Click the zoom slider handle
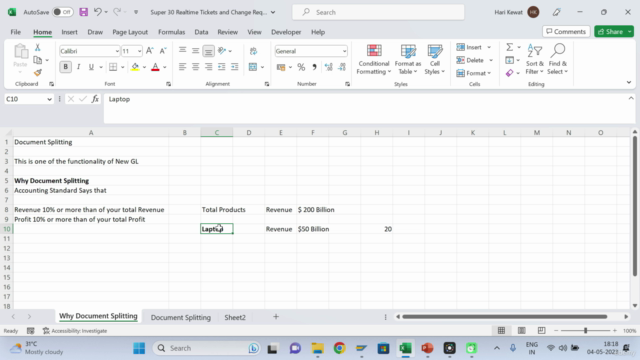Screen dimensions: 640x360 585,330
